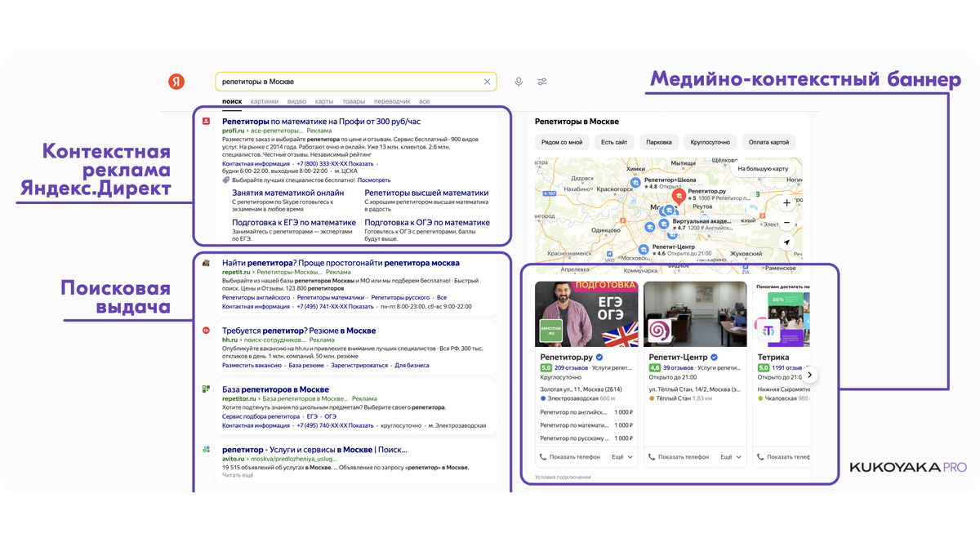Expand 'Ещё' dropdown on Репетит-Центр card
Screen dimensions: 980x551
coord(730,457)
